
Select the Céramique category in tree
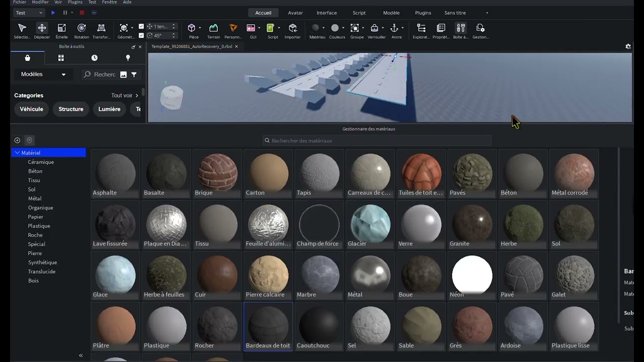coord(41,162)
